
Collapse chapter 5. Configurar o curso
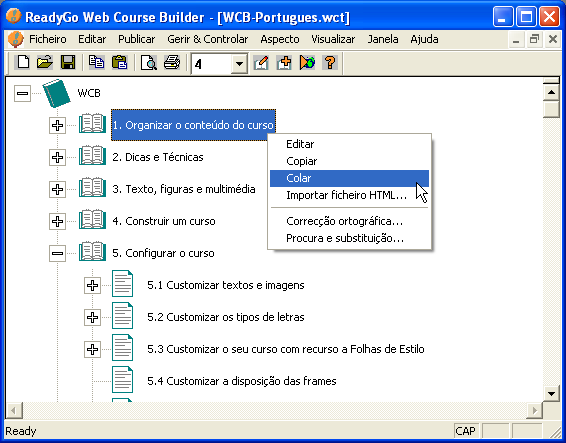coord(57,253)
